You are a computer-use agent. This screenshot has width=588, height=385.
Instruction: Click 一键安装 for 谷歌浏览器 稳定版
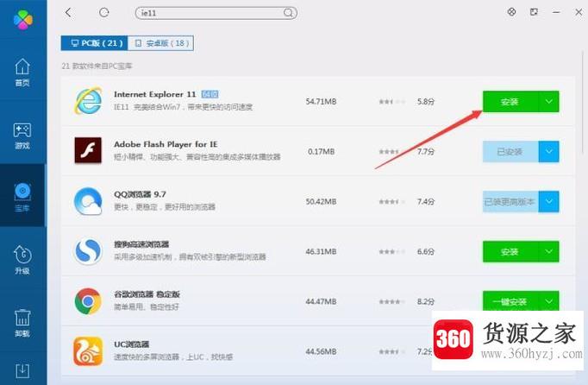click(x=510, y=301)
